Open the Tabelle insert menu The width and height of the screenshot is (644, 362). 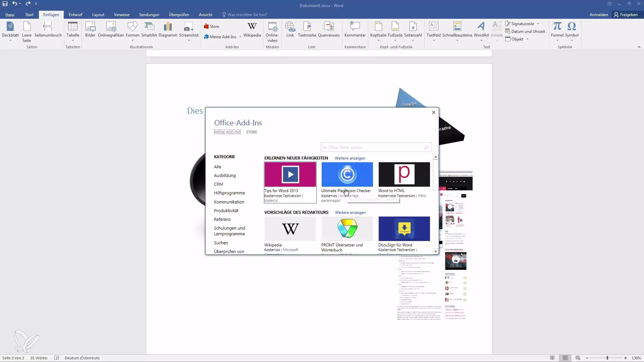[x=73, y=31]
